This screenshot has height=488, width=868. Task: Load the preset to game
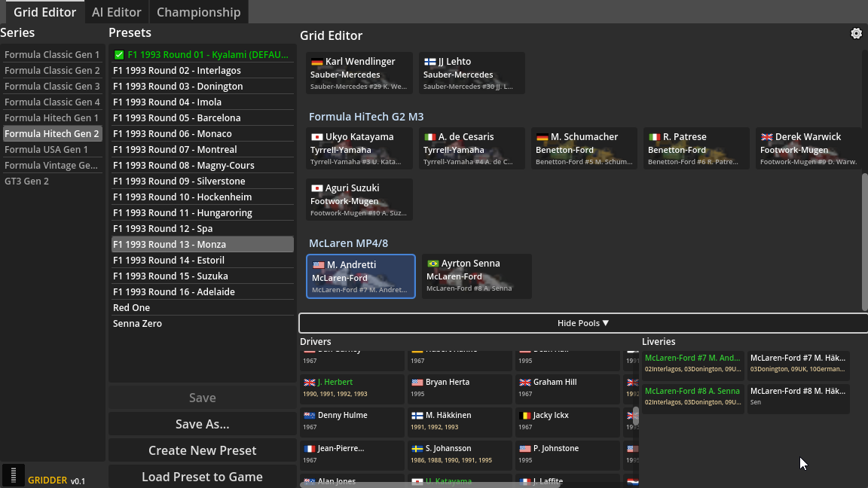pyautogui.click(x=202, y=477)
